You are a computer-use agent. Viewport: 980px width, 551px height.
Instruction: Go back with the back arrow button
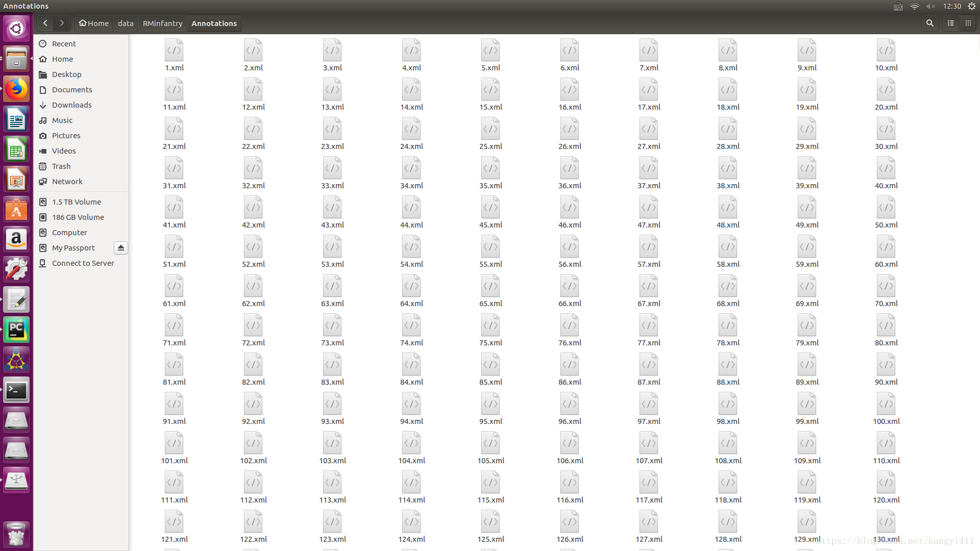pyautogui.click(x=45, y=23)
